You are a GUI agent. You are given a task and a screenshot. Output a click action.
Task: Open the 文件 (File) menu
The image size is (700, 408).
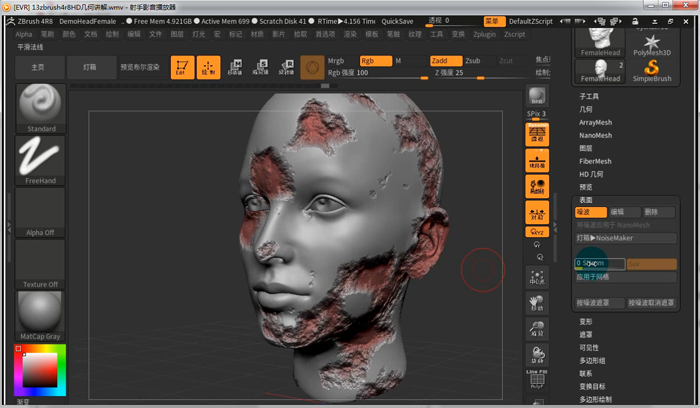coord(155,34)
